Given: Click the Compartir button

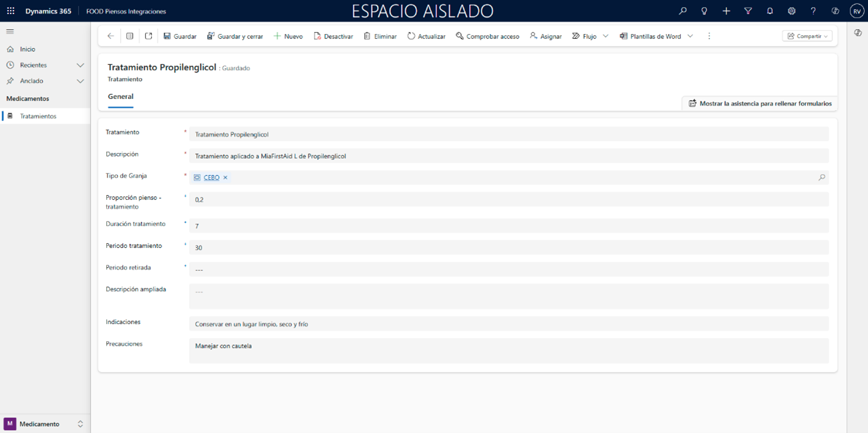Looking at the screenshot, I should [807, 36].
